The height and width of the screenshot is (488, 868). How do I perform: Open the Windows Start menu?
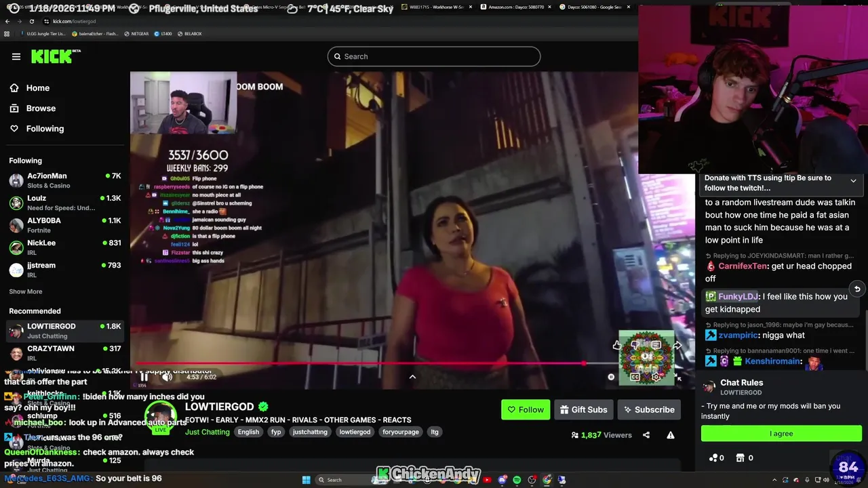306,480
